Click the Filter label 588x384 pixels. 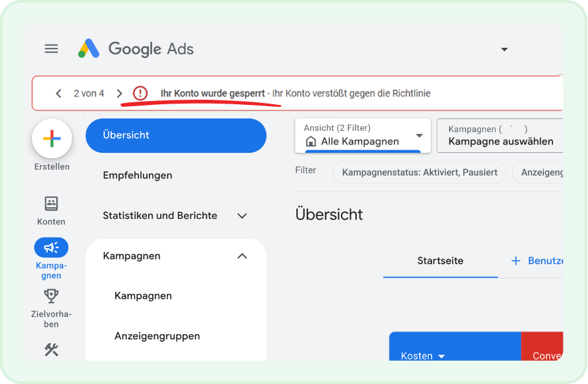[305, 170]
